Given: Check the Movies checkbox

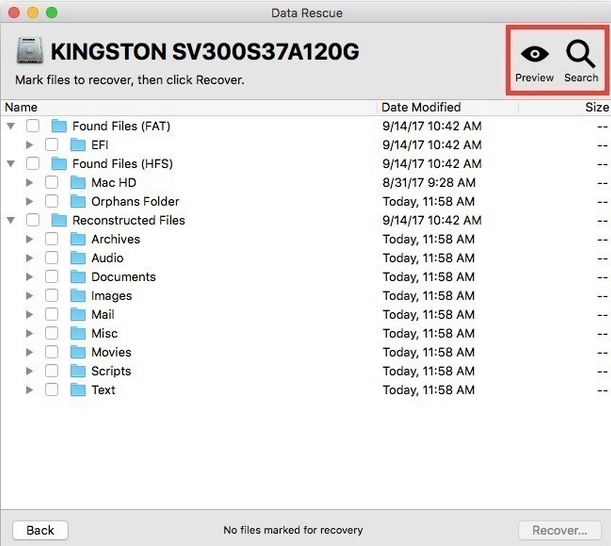Looking at the screenshot, I should pyautogui.click(x=51, y=352).
